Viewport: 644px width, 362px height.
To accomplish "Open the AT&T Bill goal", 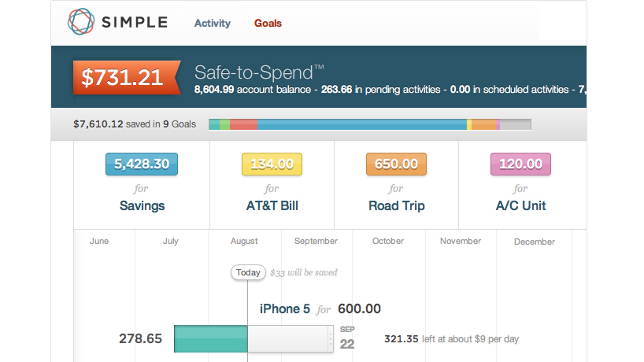I will pos(272,185).
